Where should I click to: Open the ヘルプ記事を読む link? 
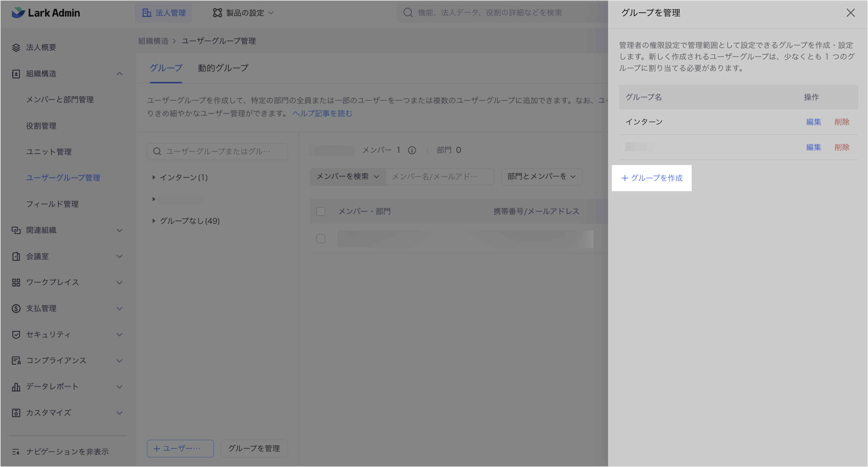322,113
